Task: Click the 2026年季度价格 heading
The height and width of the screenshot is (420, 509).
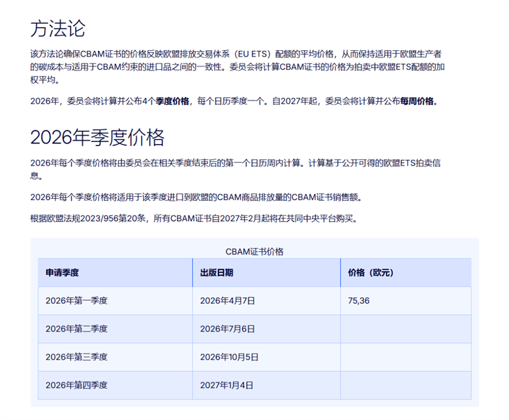Action: tap(97, 137)
